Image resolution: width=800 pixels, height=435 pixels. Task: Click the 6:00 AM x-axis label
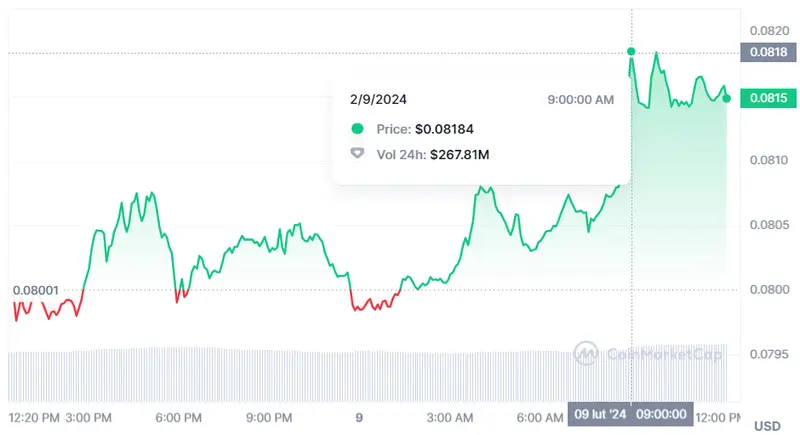[540, 416]
